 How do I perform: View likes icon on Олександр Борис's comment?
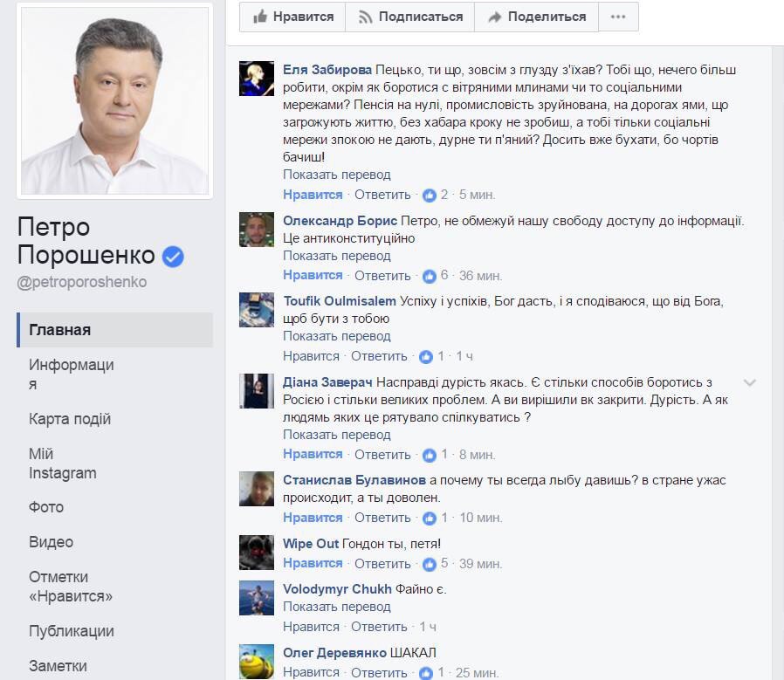[429, 276]
